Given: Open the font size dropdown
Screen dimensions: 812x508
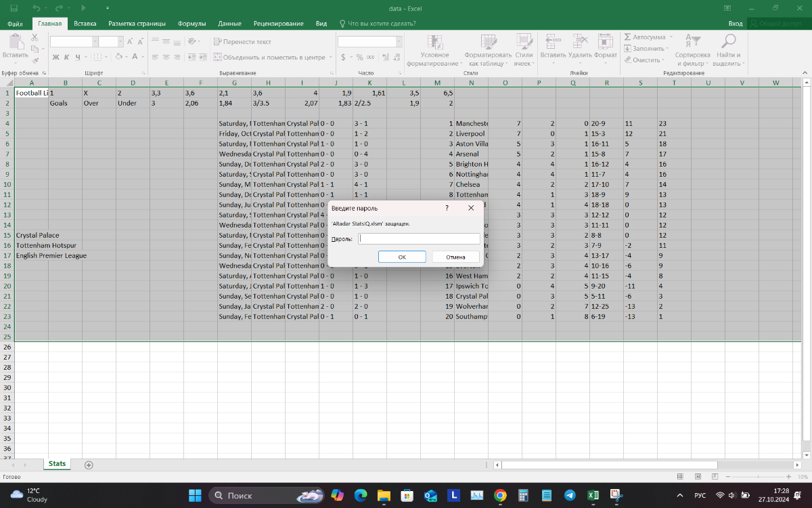Looking at the screenshot, I should click(119, 41).
